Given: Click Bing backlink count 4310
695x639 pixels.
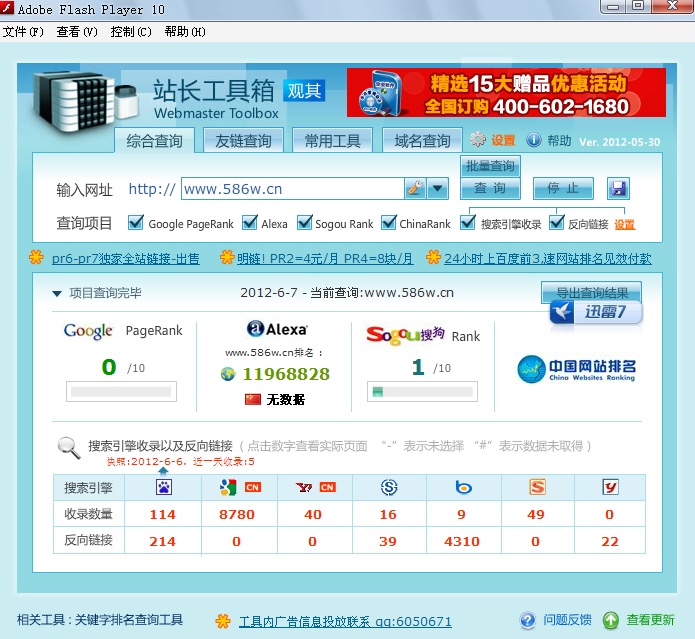Looking at the screenshot, I should 462,541.
